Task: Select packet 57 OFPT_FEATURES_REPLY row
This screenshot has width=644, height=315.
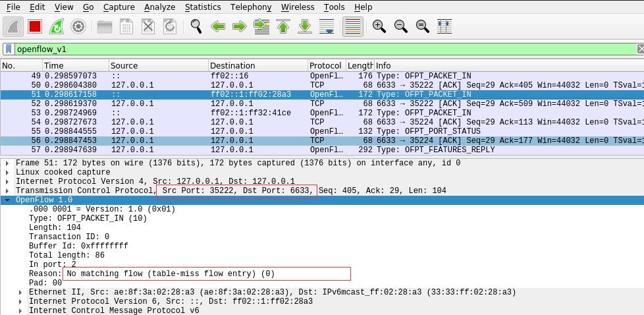Action: (322, 150)
